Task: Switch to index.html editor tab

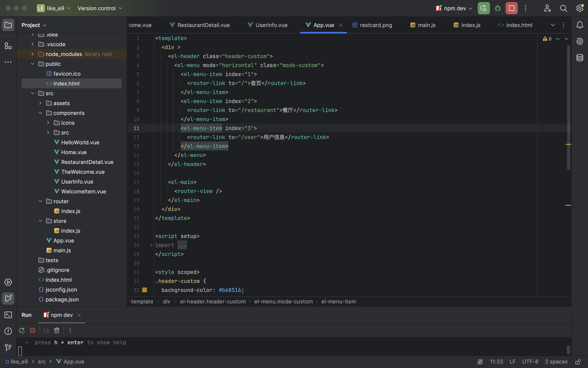Action: pos(515,25)
